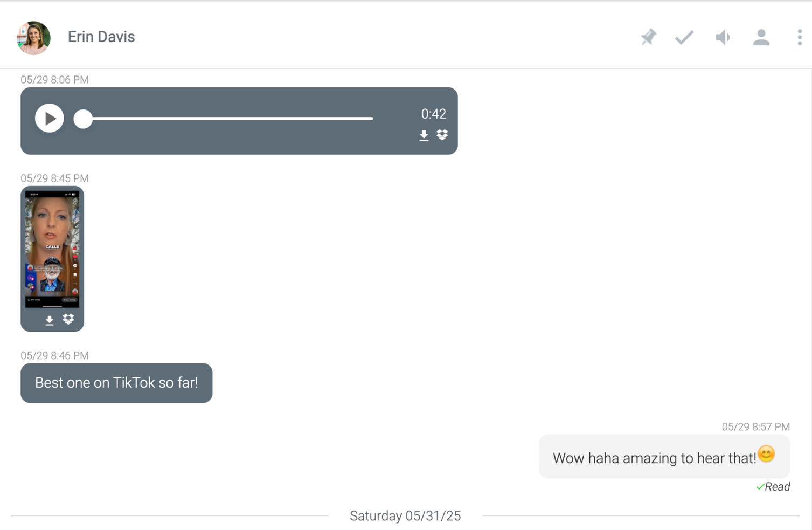The height and width of the screenshot is (530, 812).
Task: Click the Read receipt status
Action: (x=773, y=487)
